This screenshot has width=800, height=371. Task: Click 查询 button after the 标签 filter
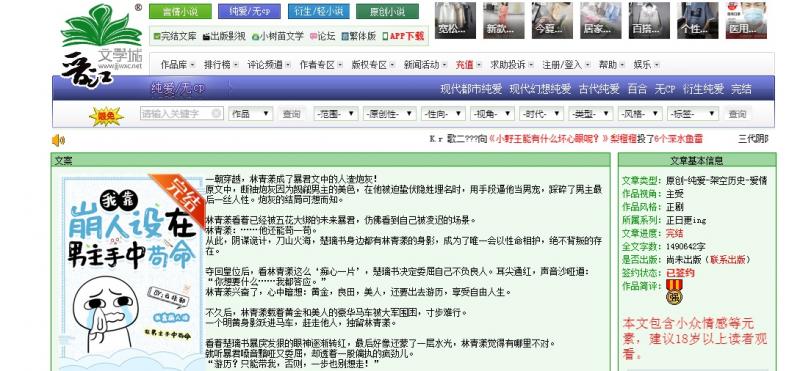[x=737, y=114]
